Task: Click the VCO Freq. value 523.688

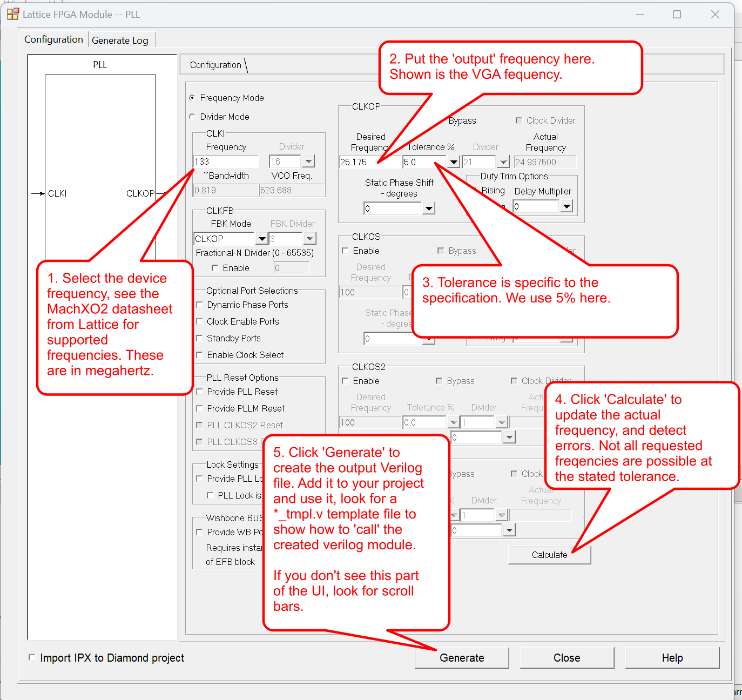Action: 292,190
